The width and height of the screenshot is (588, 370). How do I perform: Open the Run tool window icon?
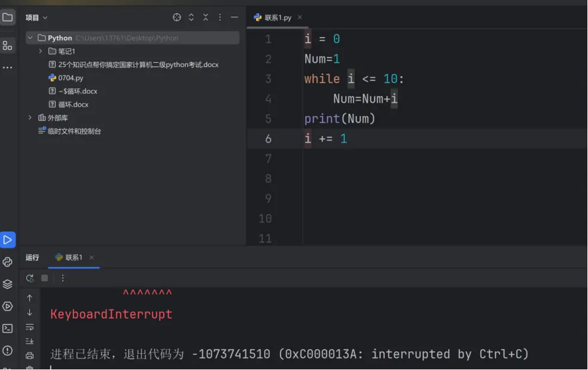tap(8, 240)
